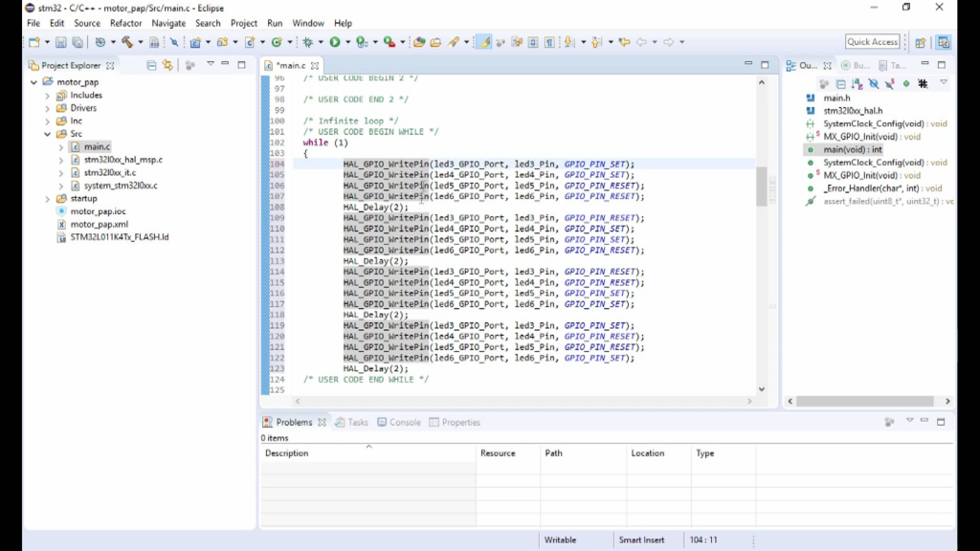The image size is (980, 551).
Task: Toggle Hide Static Members in Outline
Action: tap(889, 84)
